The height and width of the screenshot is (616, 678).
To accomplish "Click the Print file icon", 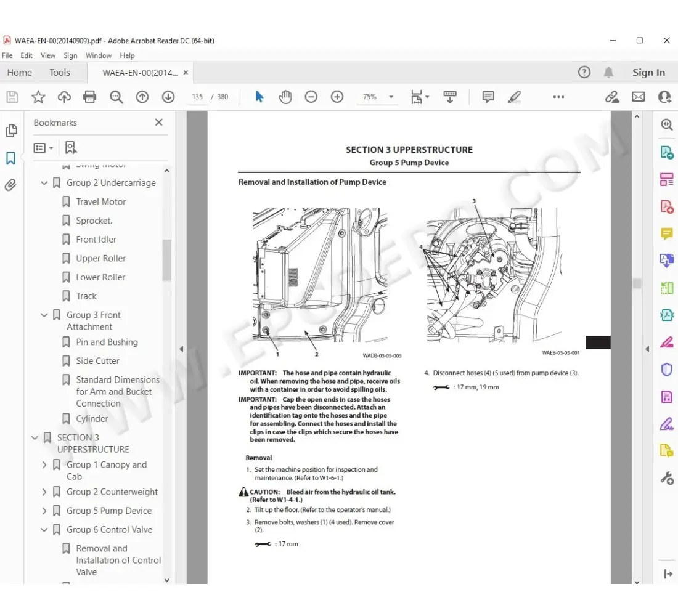I will coord(90,97).
